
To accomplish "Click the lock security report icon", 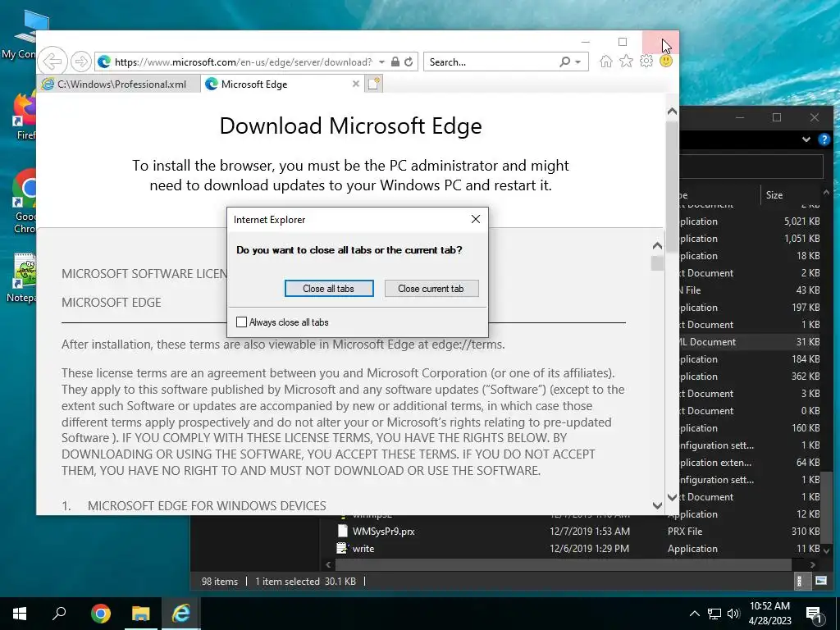I will [395, 62].
